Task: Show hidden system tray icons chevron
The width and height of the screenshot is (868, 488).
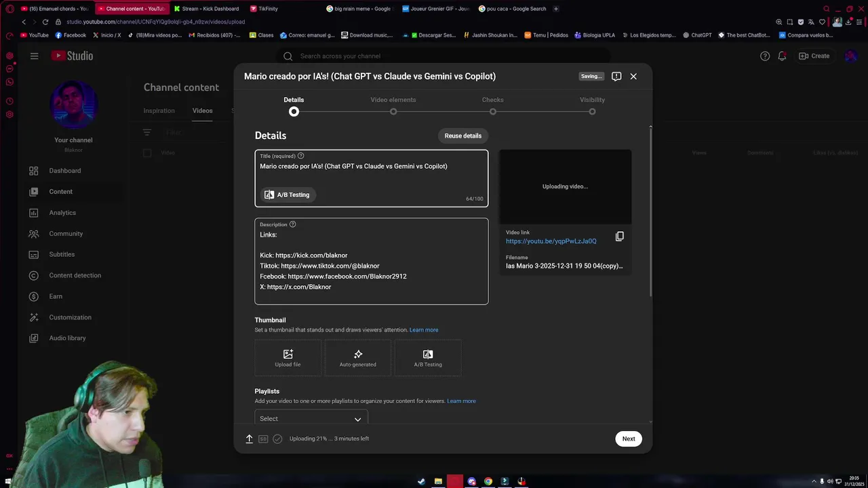Action: (814, 481)
